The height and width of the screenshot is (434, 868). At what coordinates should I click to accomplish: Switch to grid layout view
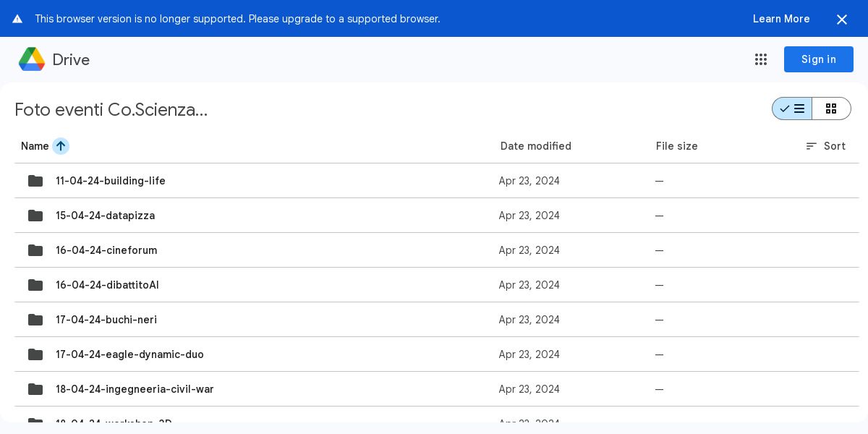point(831,109)
